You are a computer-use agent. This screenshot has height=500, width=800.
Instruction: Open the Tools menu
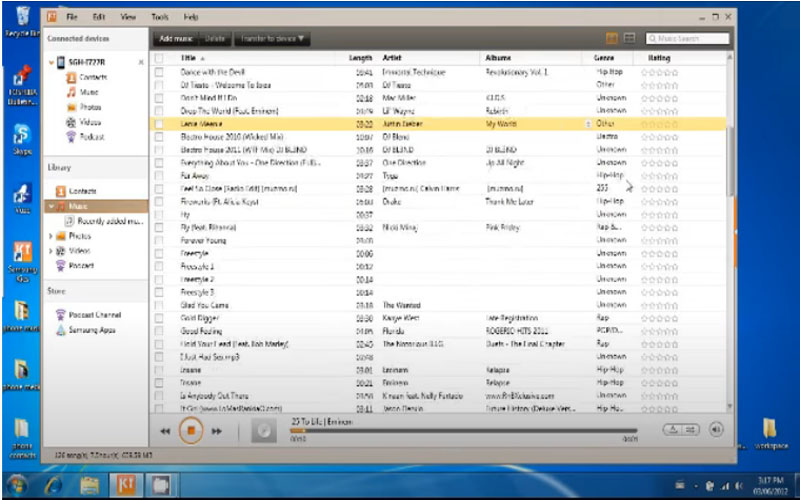(x=160, y=17)
